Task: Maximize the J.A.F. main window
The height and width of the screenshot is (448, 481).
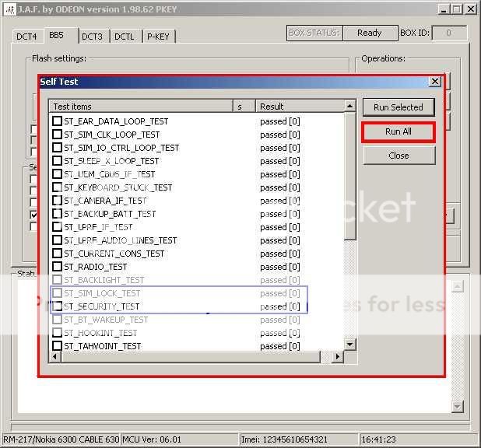Action: pyautogui.click(x=457, y=9)
